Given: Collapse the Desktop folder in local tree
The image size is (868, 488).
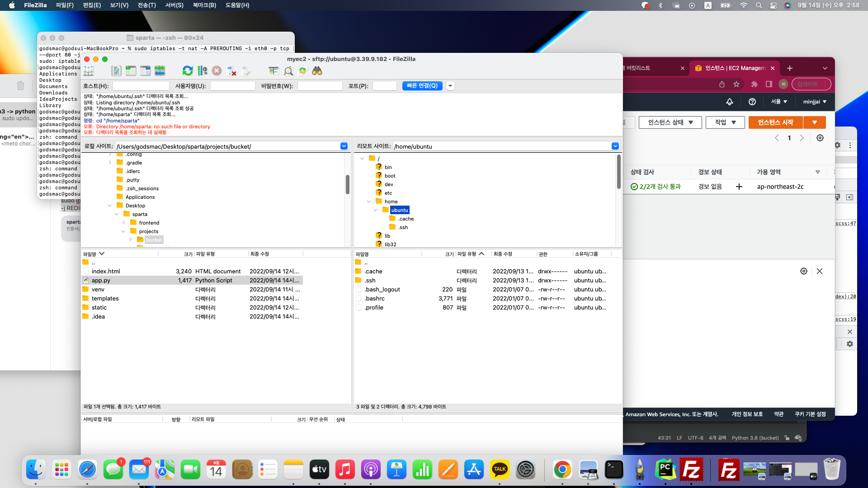Looking at the screenshot, I should (110, 206).
